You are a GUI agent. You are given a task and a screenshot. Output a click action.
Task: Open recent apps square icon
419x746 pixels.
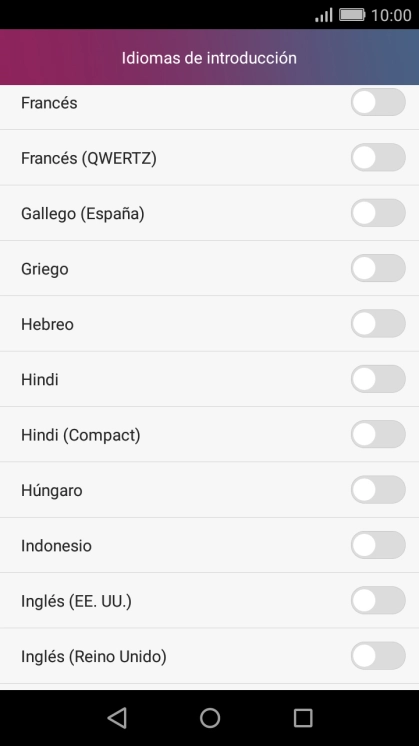302,717
